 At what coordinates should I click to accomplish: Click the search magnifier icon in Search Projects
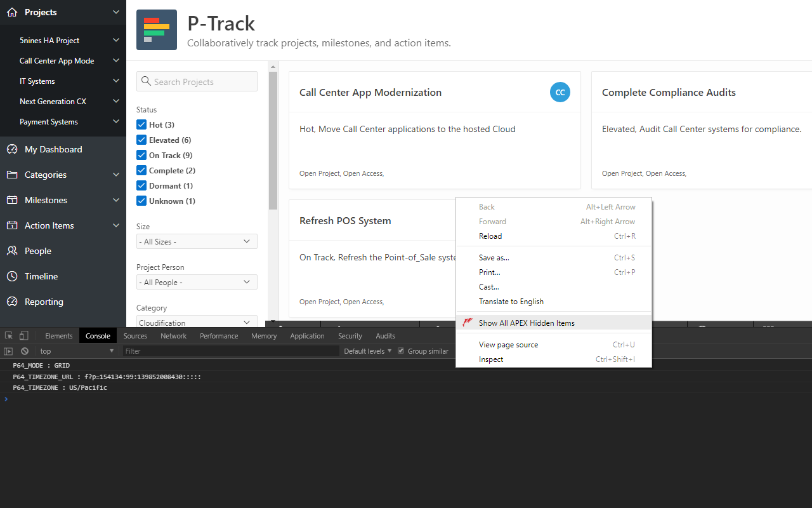147,81
